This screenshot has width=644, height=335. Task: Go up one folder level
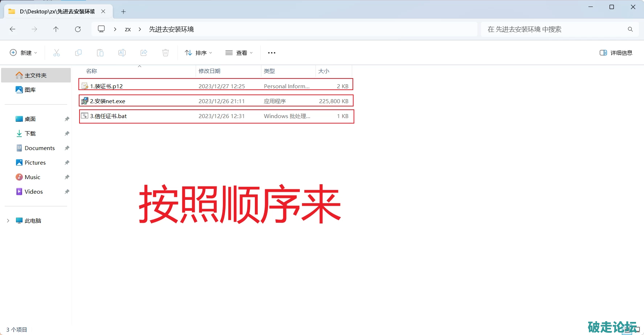56,29
